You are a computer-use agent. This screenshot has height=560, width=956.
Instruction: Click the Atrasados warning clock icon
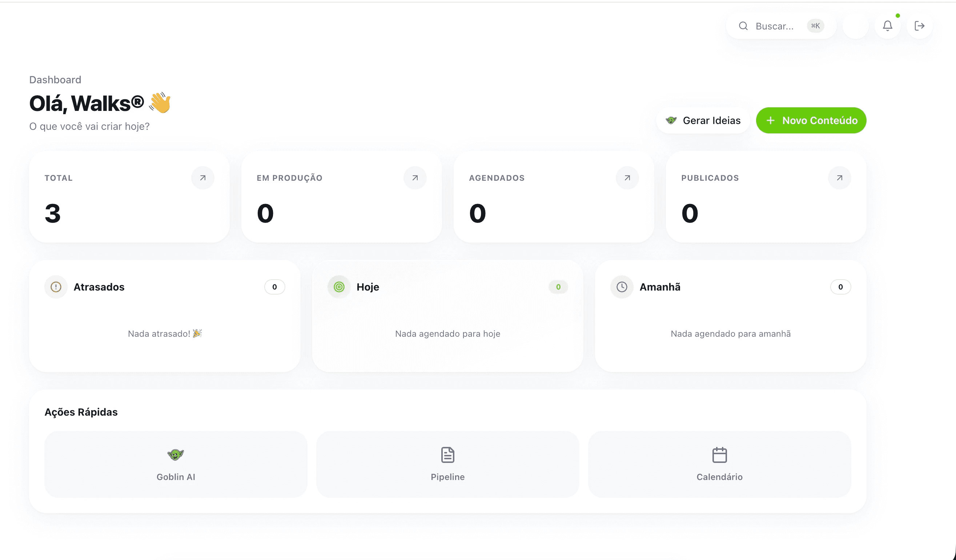[56, 287]
